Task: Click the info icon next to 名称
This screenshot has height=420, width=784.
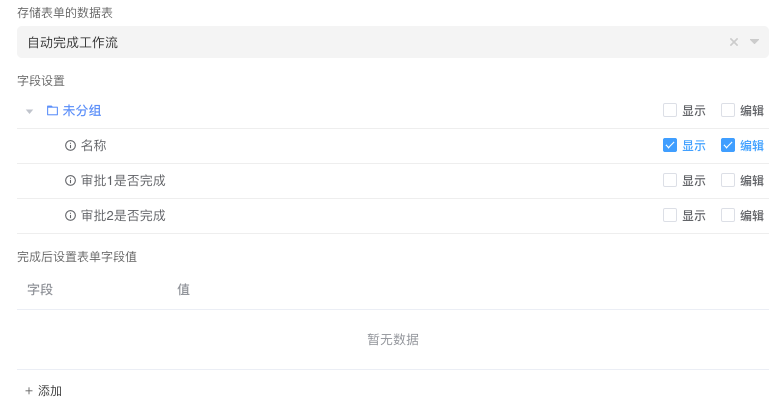Action: 70,146
